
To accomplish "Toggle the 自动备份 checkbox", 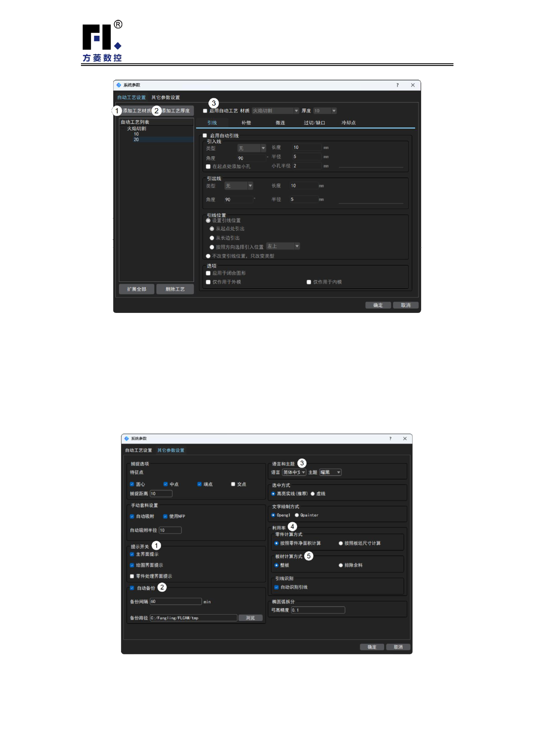I will 132,588.
